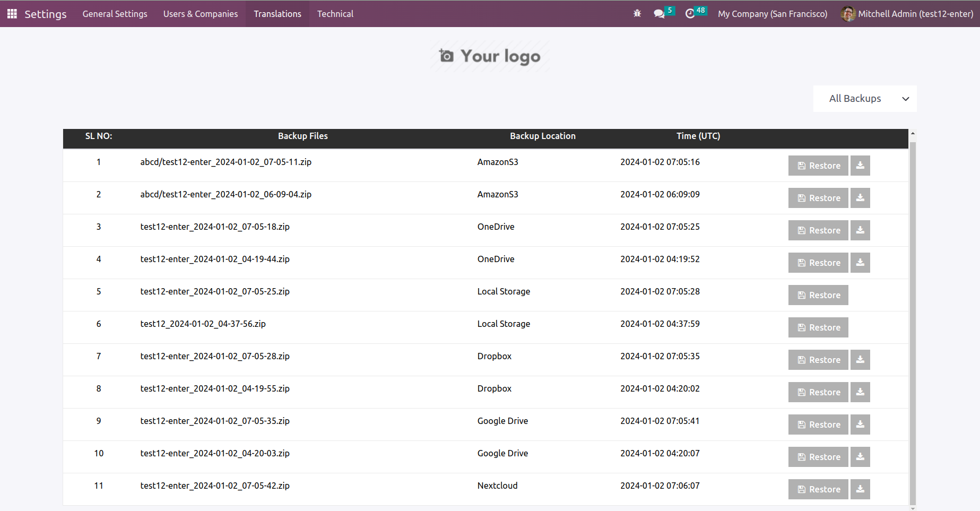Download the Google Drive 04-20-03 backup
This screenshot has width=980, height=511.
860,457
